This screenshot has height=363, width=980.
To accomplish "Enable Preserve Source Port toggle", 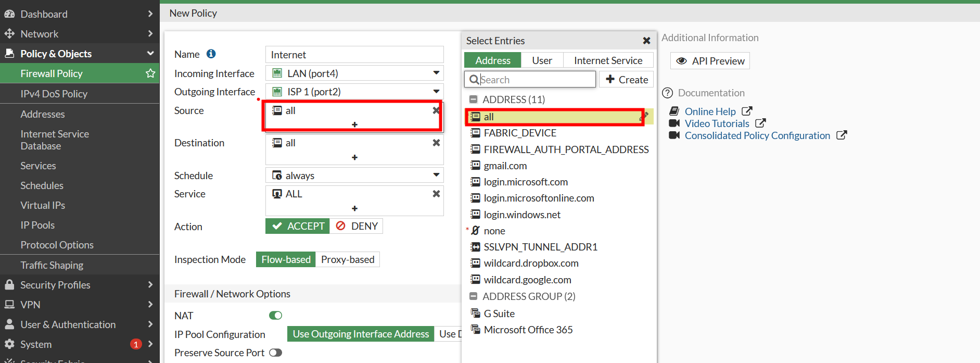I will point(275,353).
